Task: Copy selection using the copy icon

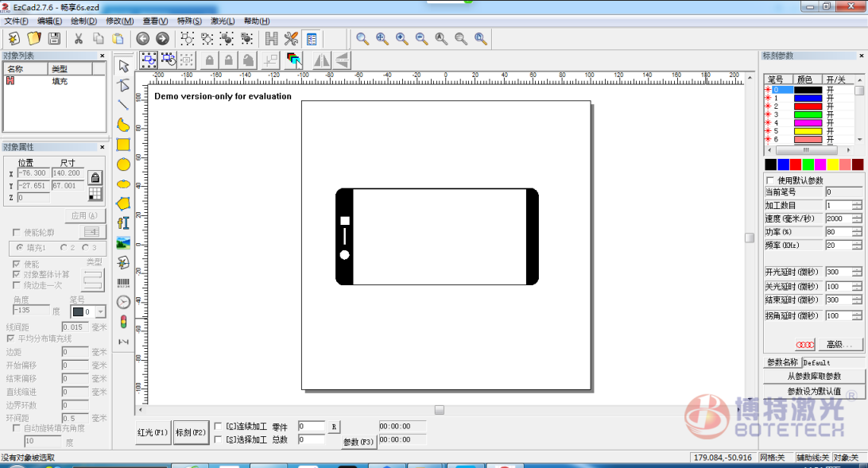Action: (x=99, y=38)
